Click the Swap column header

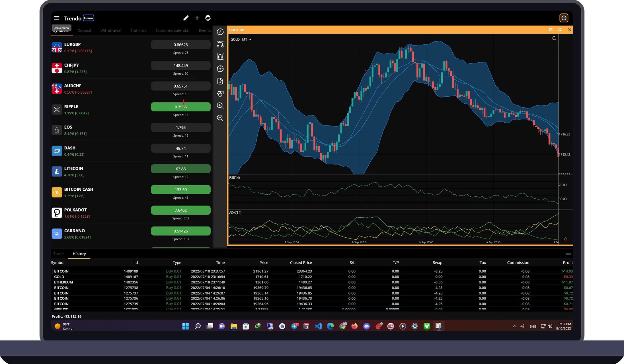pos(437,263)
